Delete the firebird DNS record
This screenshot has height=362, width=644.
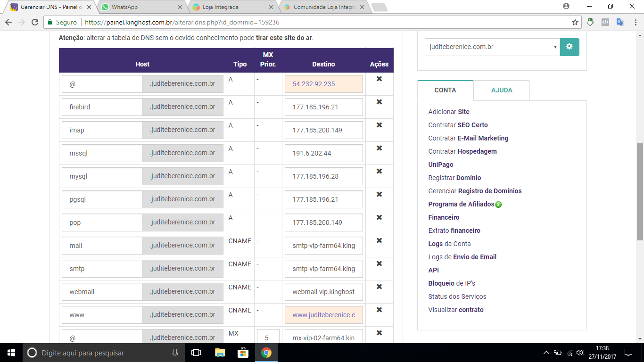coord(379,102)
